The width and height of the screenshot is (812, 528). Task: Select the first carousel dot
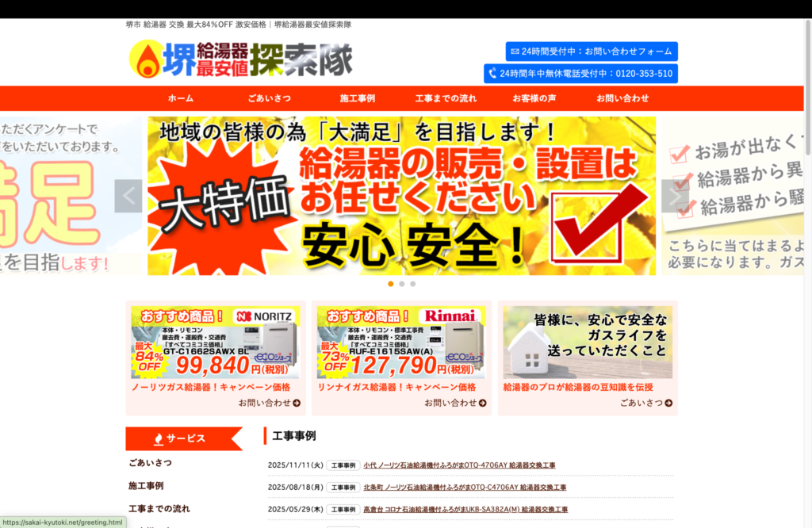pyautogui.click(x=390, y=284)
